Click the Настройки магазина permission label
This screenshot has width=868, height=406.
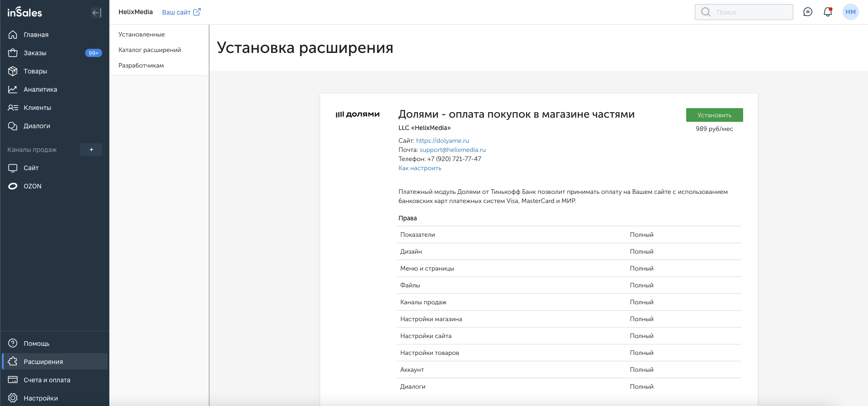click(x=431, y=319)
